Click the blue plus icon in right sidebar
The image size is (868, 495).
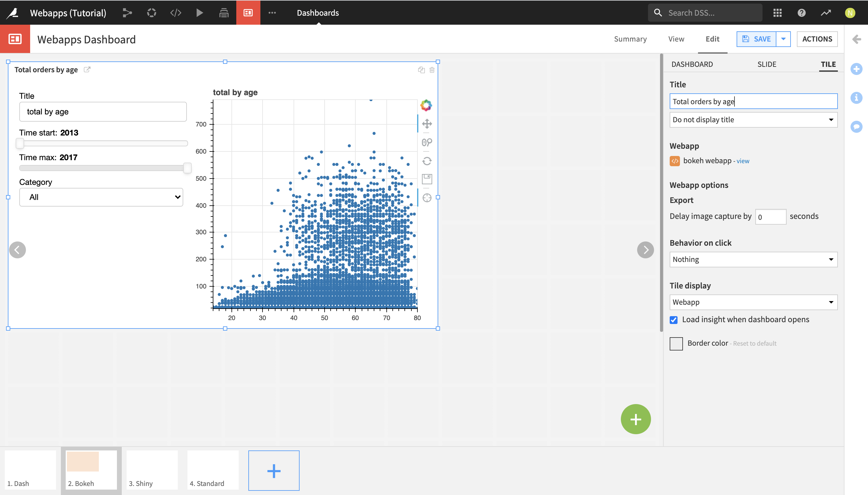(857, 69)
